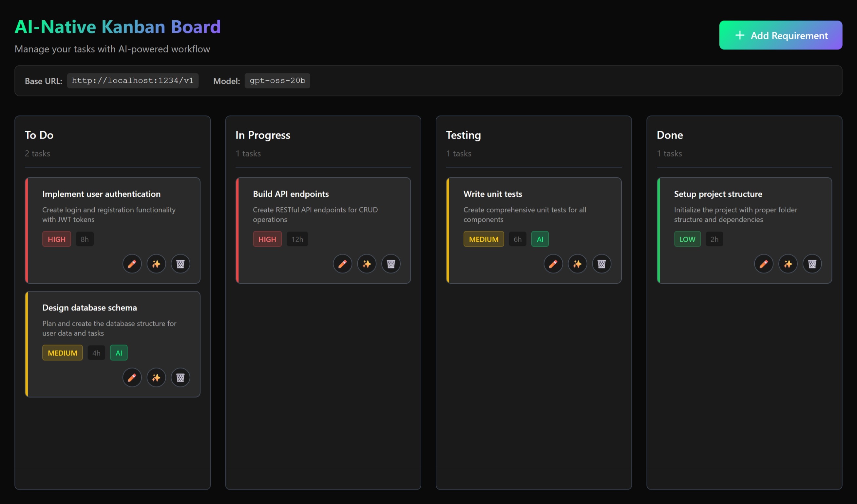The width and height of the screenshot is (857, 504).
Task: Edit the Setup project structure card
Action: point(764,264)
